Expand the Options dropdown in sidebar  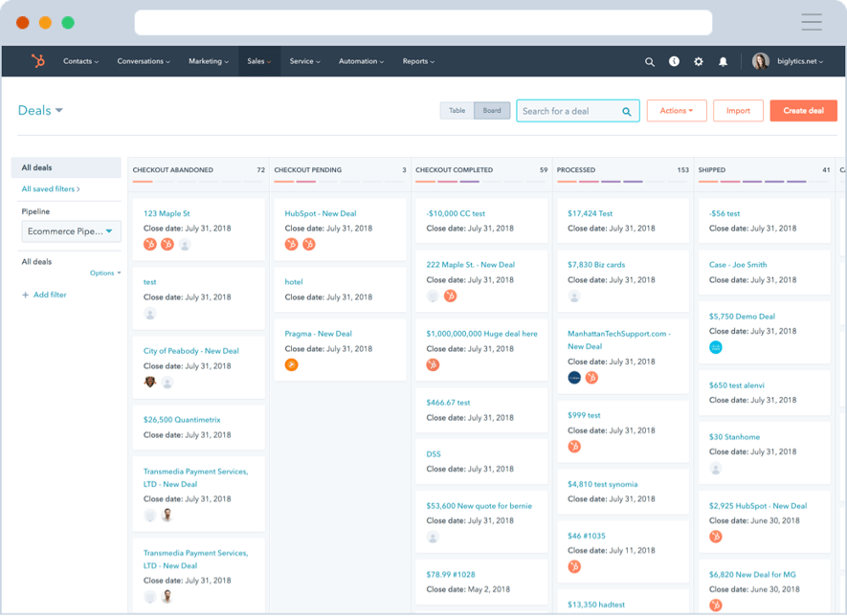(x=105, y=274)
